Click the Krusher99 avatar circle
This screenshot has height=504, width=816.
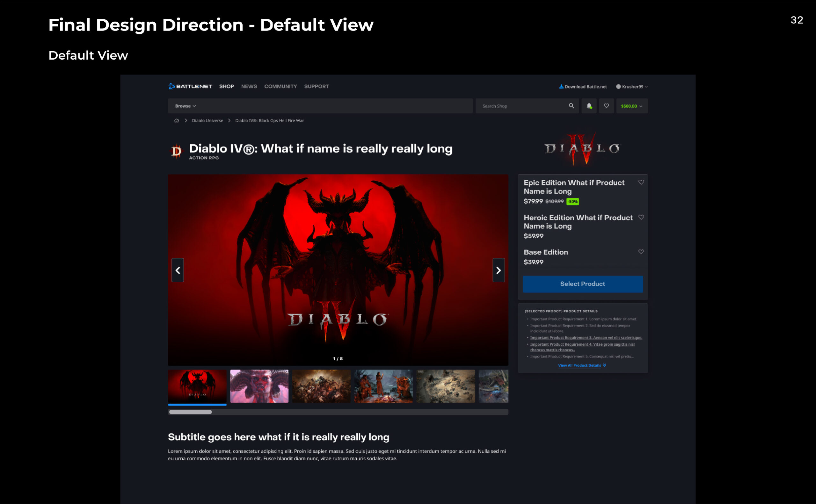618,87
